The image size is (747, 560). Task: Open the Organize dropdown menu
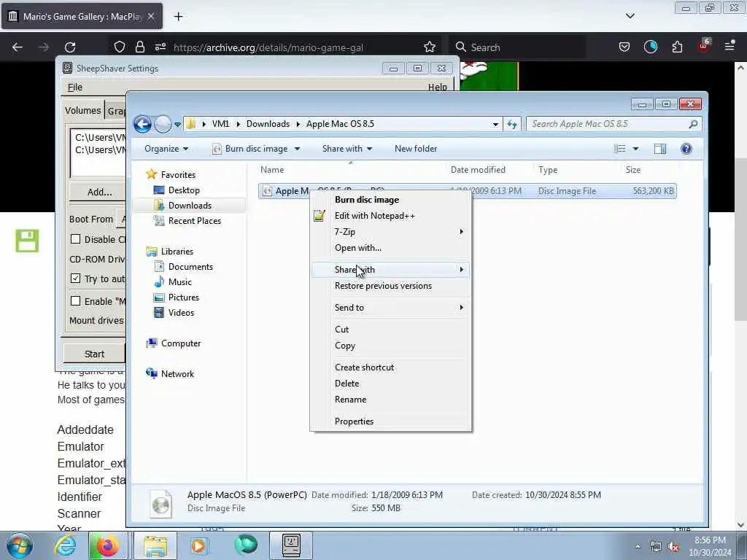[x=166, y=149]
